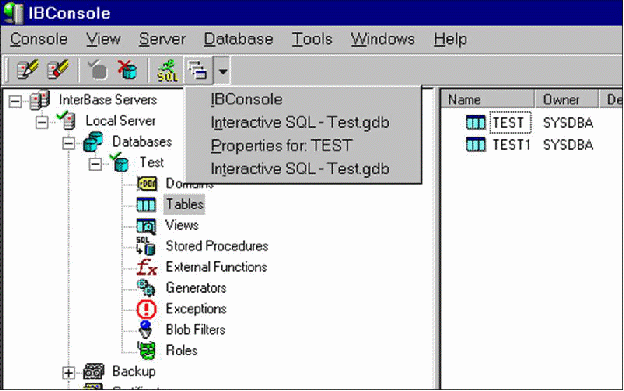Launch Interactive SQL from toolbar icon
624x391 pixels.
click(167, 70)
